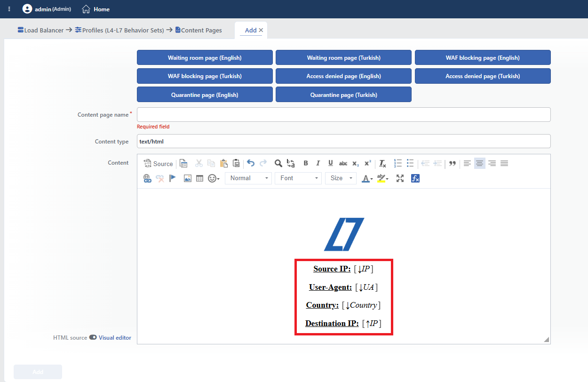Toggle bold formatting
588x382 pixels.
coord(306,163)
